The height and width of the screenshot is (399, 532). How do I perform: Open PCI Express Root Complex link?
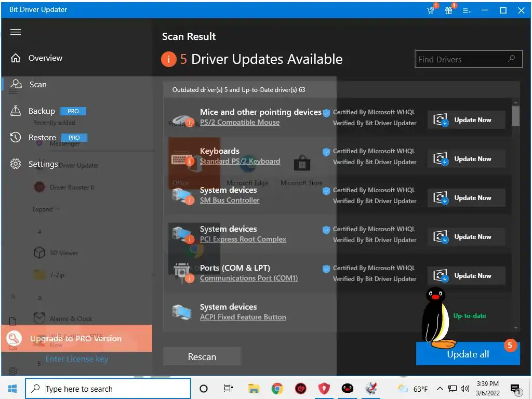coord(243,239)
